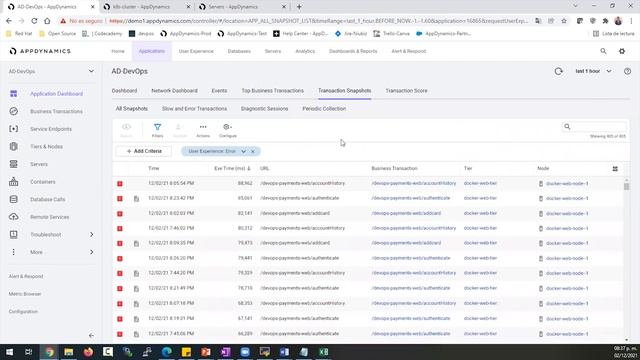The height and width of the screenshot is (360, 640).
Task: Open Remote Services in the sidebar
Action: (49, 217)
